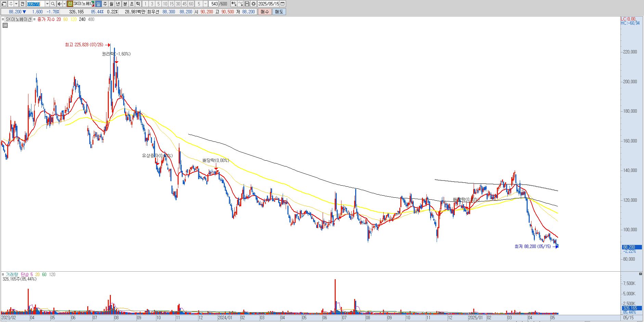Click the 20 moving-average legend color

(59, 19)
